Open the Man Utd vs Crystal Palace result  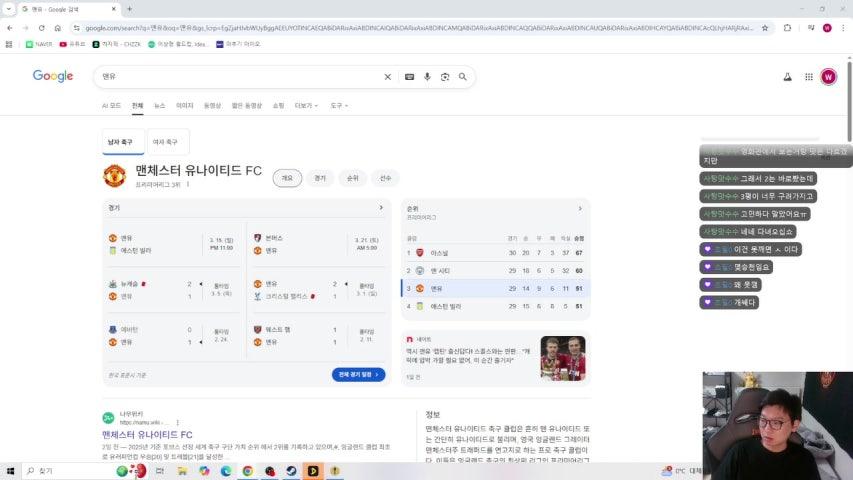click(x=318, y=290)
